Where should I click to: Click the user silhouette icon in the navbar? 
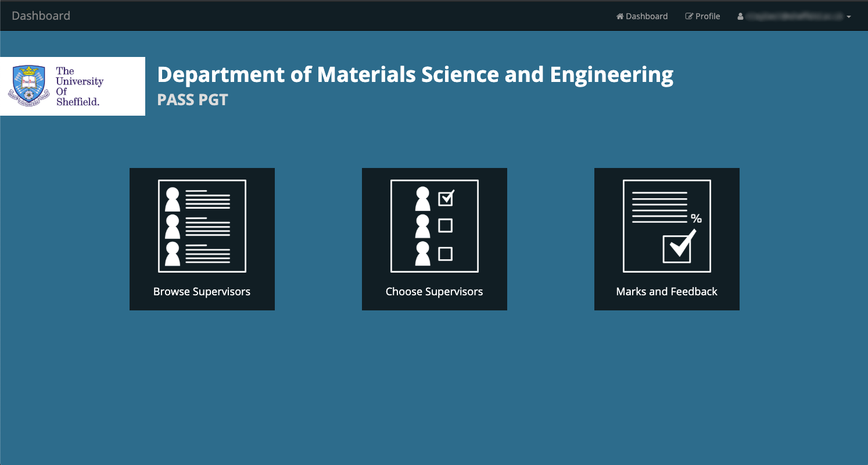pos(740,16)
